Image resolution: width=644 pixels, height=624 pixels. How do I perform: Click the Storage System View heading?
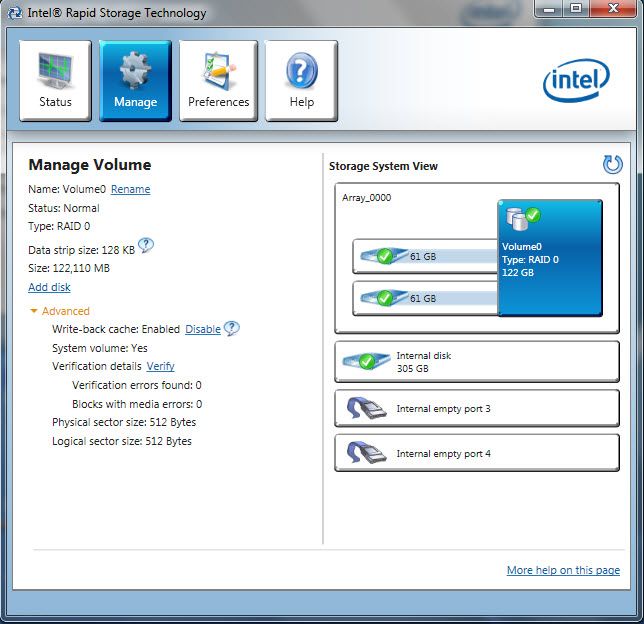pyautogui.click(x=383, y=166)
